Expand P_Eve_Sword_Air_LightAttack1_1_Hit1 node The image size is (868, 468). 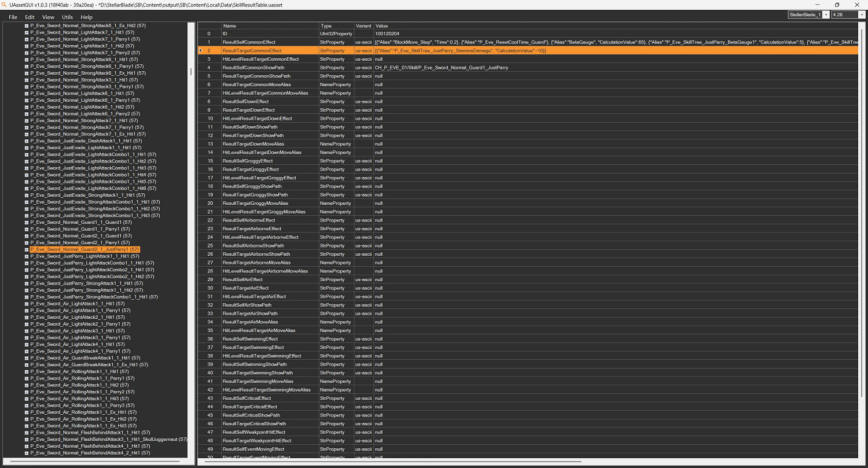27,304
